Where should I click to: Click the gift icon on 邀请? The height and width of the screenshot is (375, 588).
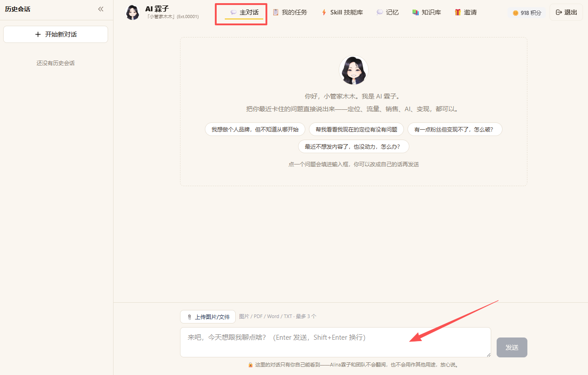458,13
